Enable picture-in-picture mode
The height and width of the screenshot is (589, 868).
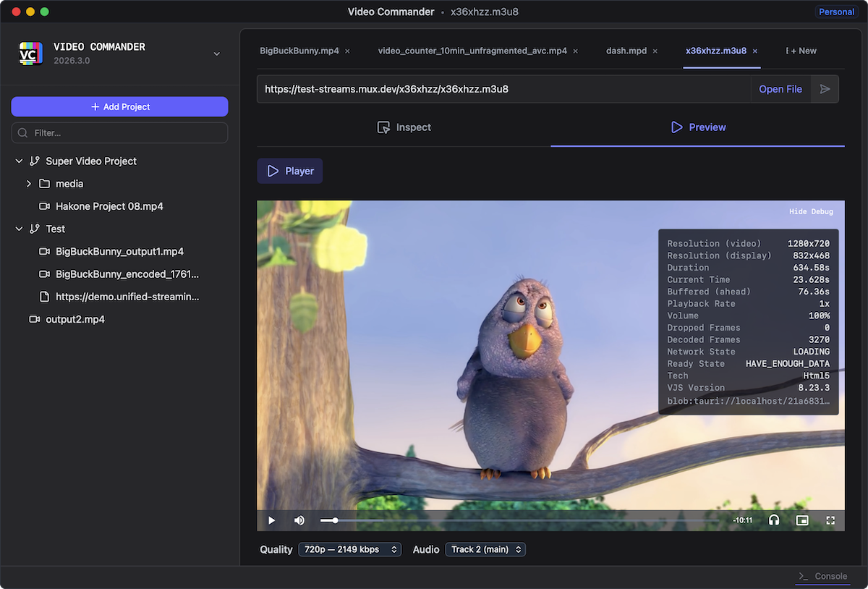coord(801,520)
